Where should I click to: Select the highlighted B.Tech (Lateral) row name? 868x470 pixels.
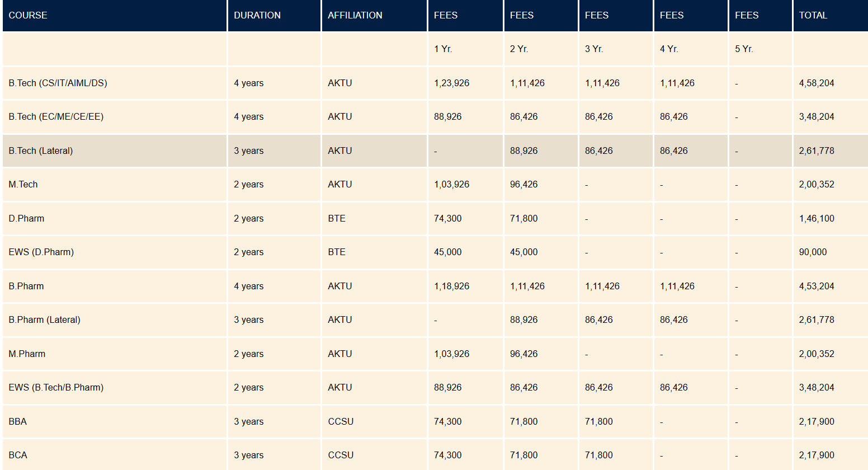[41, 151]
